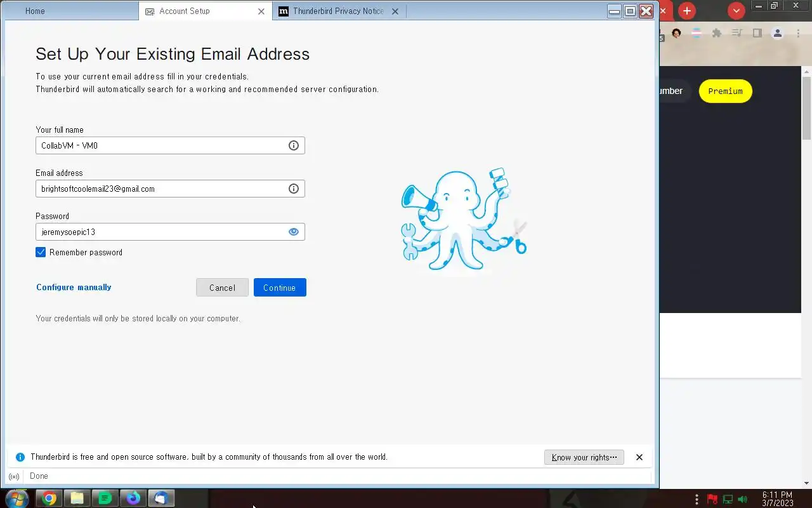Click into the Email address field

(170, 189)
